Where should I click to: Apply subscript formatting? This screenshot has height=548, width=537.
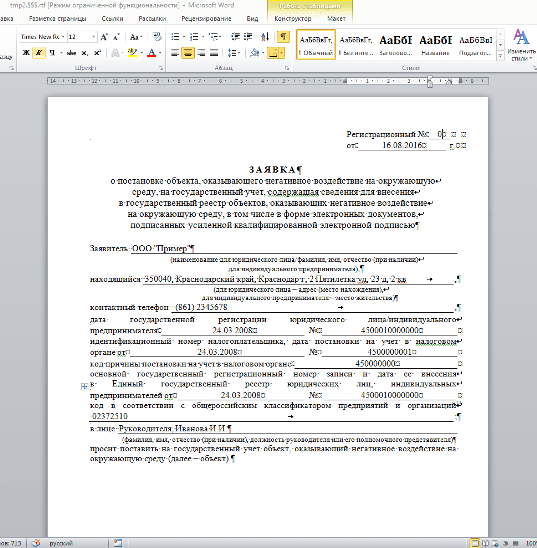(x=84, y=53)
